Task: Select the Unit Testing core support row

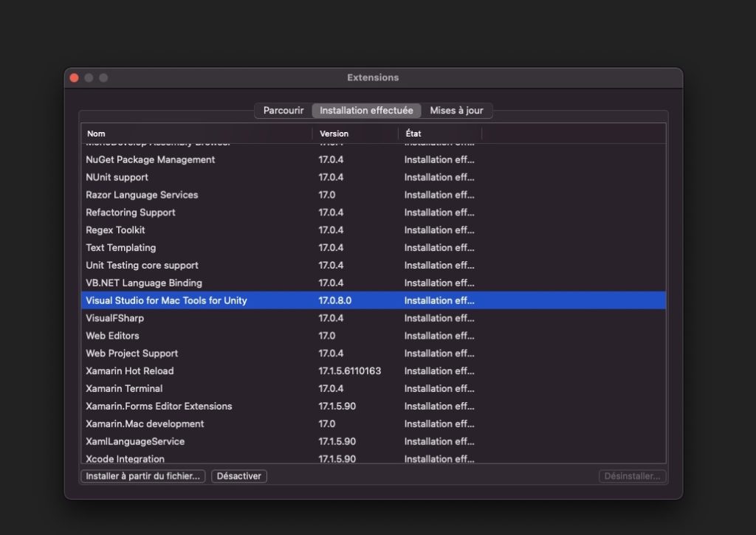Action: coord(142,266)
